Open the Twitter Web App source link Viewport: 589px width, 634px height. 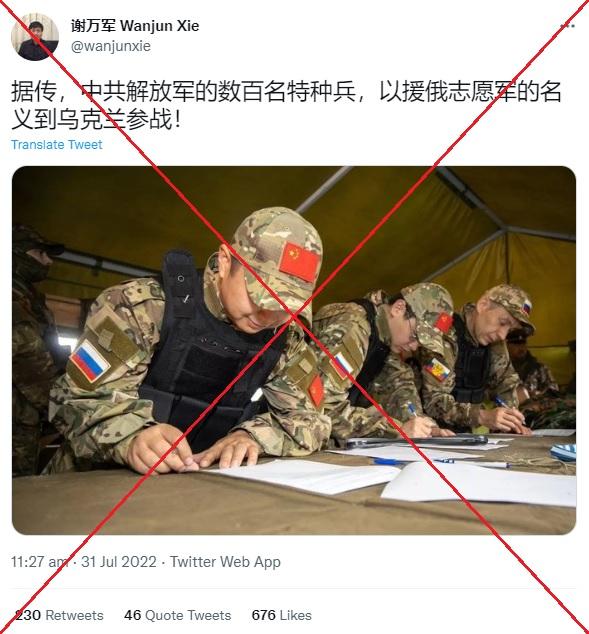point(225,562)
